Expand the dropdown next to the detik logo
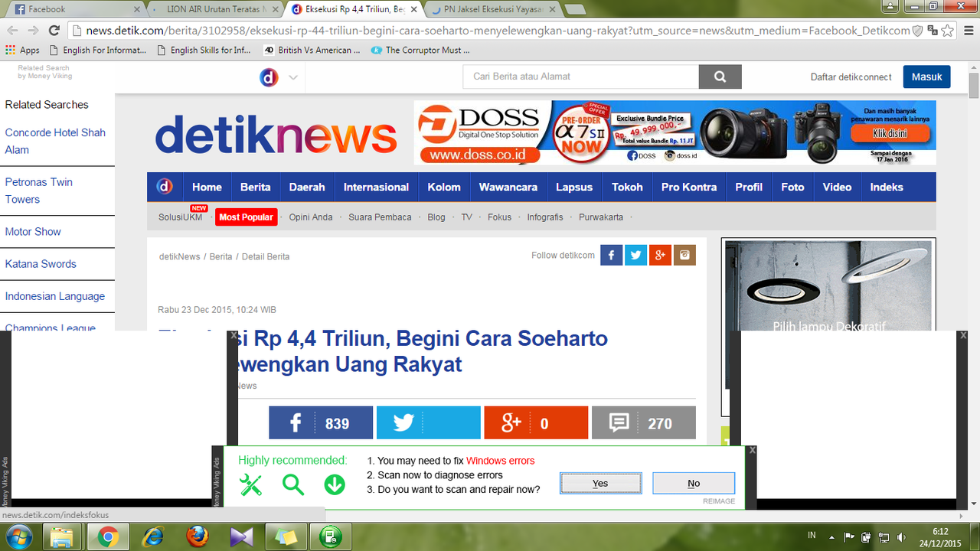This screenshot has width=980, height=551. pos(293,77)
